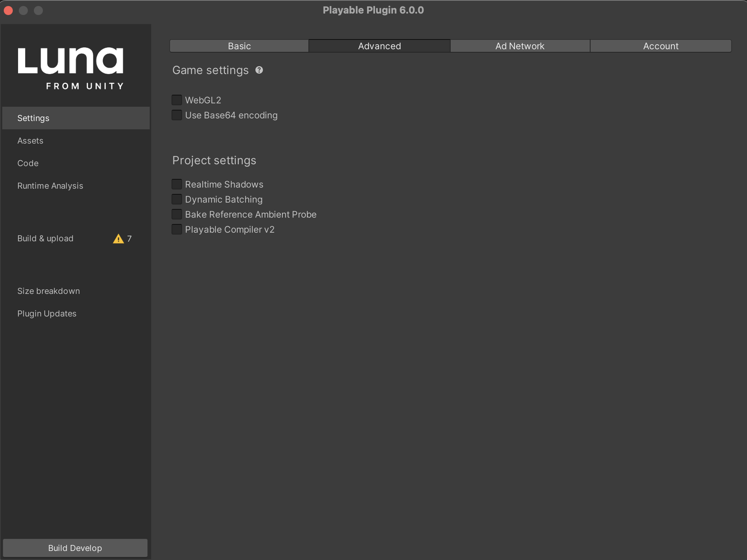Screen dimensions: 747x560
Task: Go to the Account tab
Action: point(661,46)
